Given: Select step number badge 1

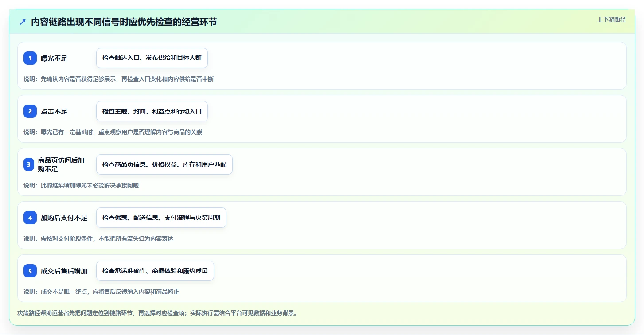Looking at the screenshot, I should point(30,58).
